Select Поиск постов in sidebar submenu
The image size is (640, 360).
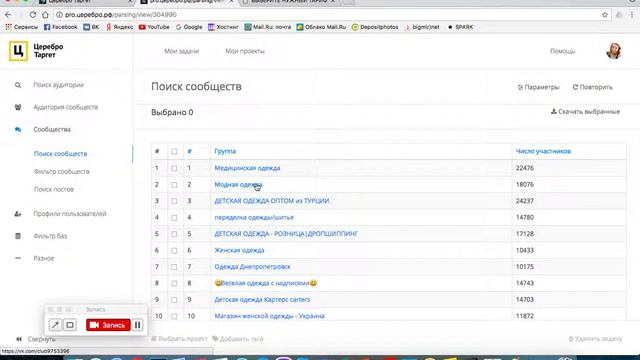pos(54,189)
